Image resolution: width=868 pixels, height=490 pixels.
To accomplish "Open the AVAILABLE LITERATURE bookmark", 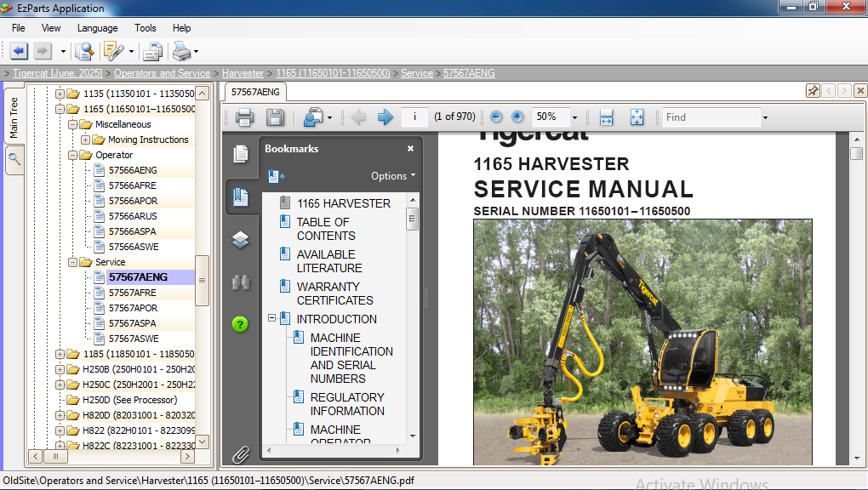I will (329, 261).
